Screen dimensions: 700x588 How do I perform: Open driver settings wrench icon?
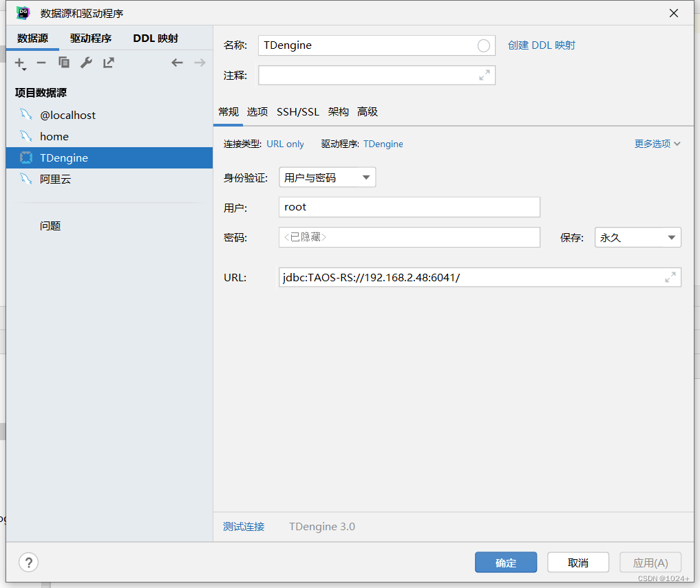pyautogui.click(x=86, y=63)
